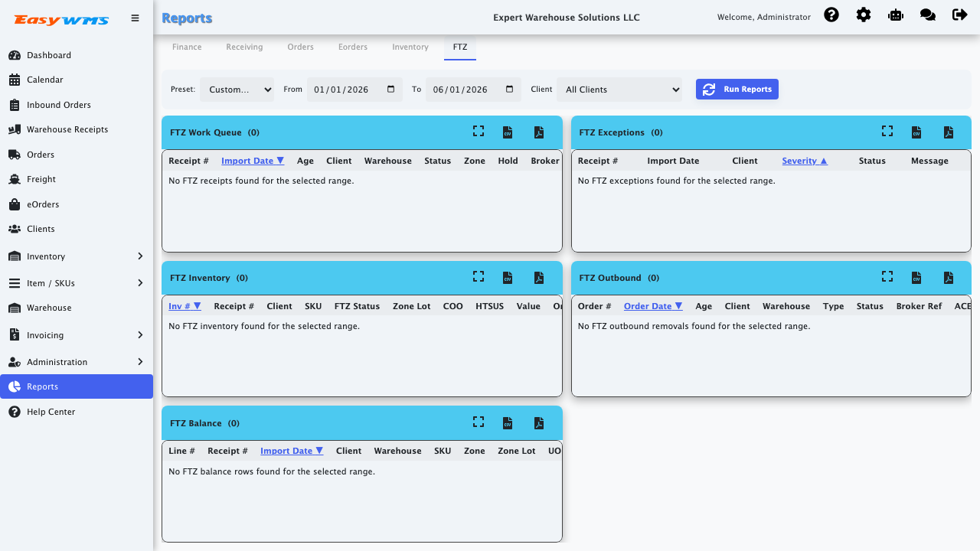Click the EasyWMS logo
Screen dimensions: 980x551
point(61,20)
